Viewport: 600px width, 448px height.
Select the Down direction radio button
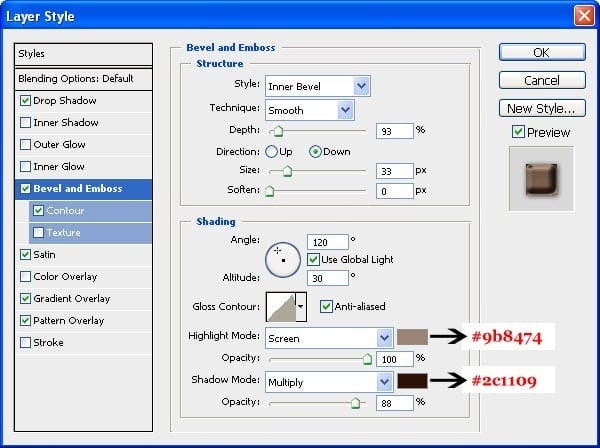pyautogui.click(x=315, y=152)
